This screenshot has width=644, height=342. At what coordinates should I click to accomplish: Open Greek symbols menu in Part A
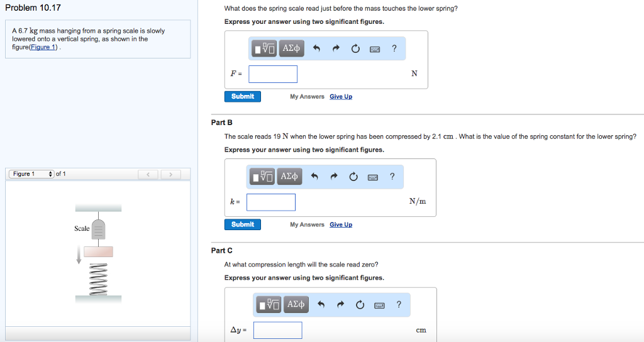tap(291, 49)
